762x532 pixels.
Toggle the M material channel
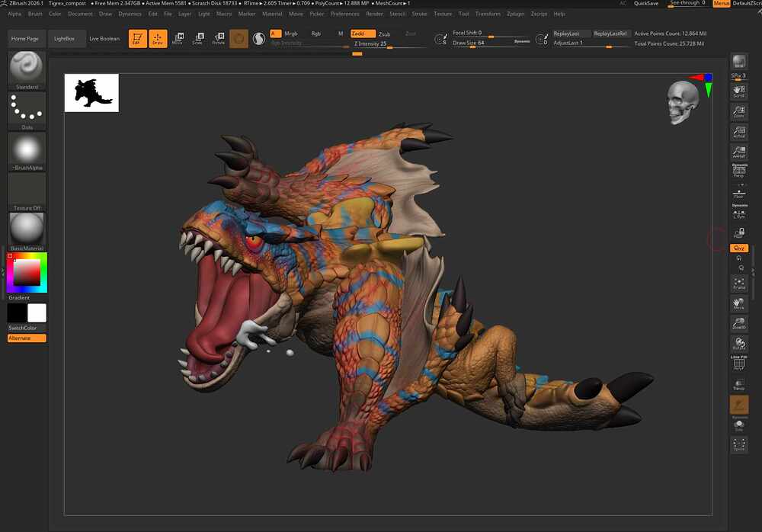pyautogui.click(x=341, y=34)
